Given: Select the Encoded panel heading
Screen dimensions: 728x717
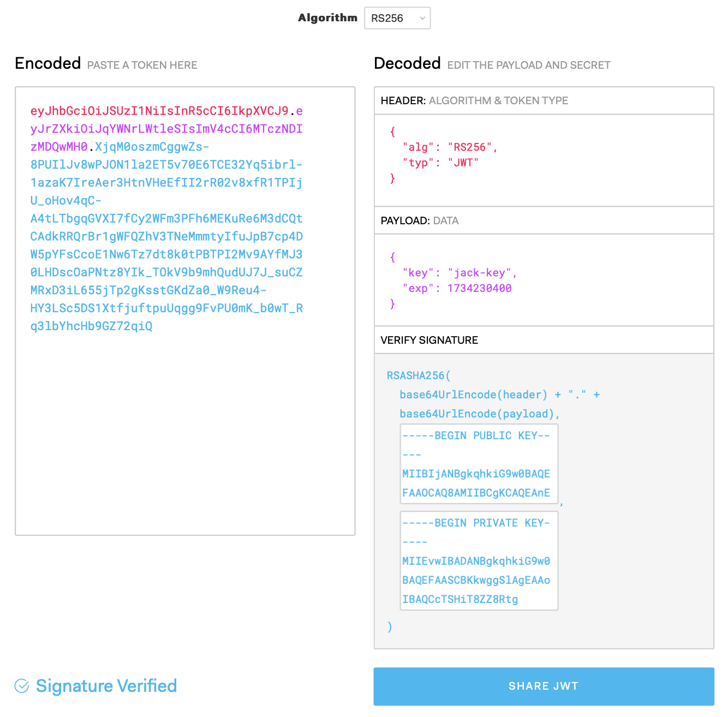Looking at the screenshot, I should 47,63.
